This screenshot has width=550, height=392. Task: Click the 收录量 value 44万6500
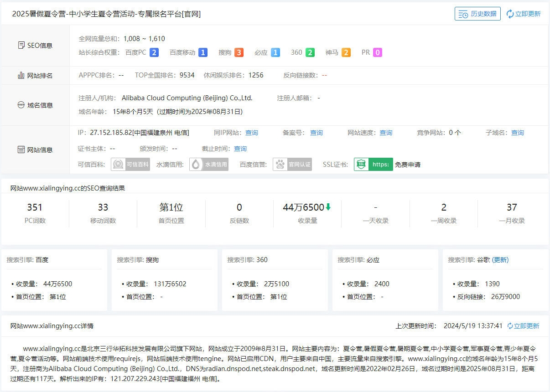(x=303, y=207)
